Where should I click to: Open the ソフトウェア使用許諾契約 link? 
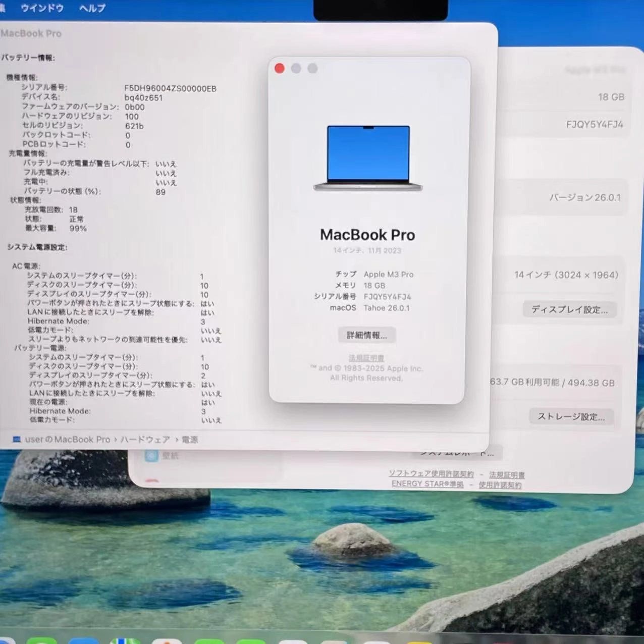(x=431, y=474)
